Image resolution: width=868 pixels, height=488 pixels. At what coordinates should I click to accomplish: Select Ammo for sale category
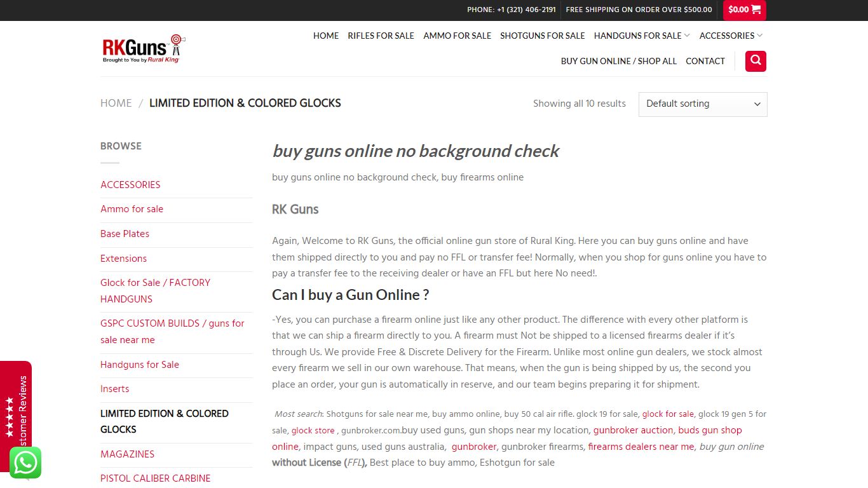click(132, 209)
